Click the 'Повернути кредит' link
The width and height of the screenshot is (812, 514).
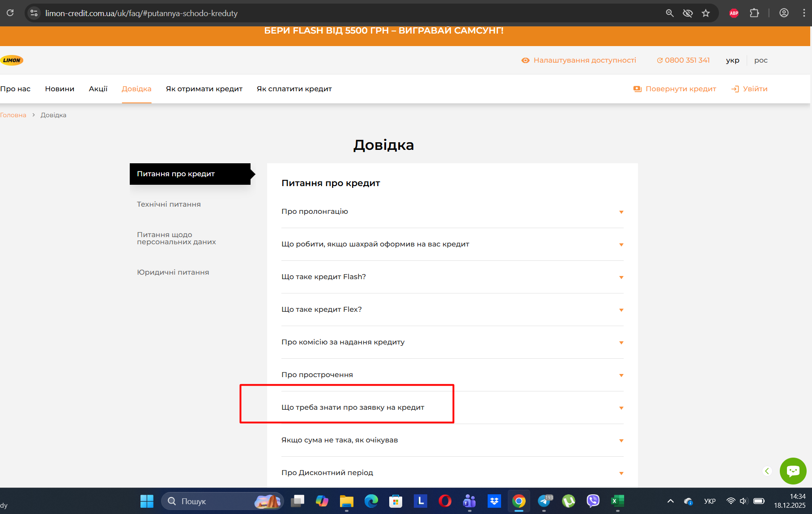coord(675,89)
